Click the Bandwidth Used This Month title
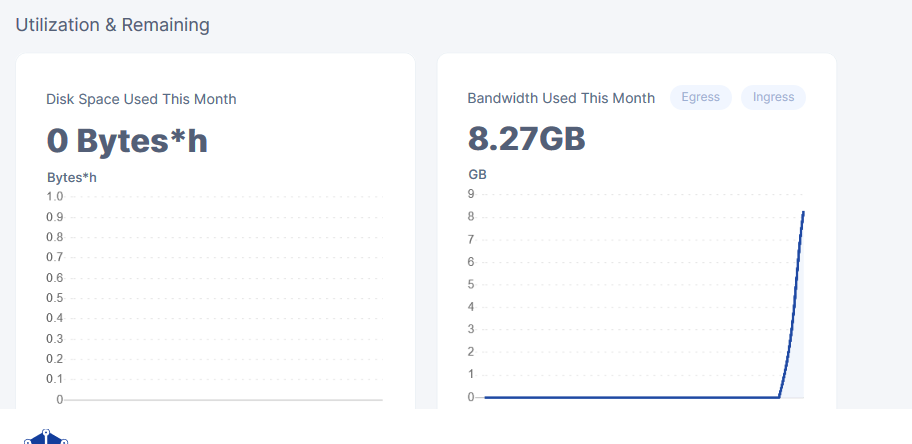Viewport: 912px width, 444px height. pos(561,98)
